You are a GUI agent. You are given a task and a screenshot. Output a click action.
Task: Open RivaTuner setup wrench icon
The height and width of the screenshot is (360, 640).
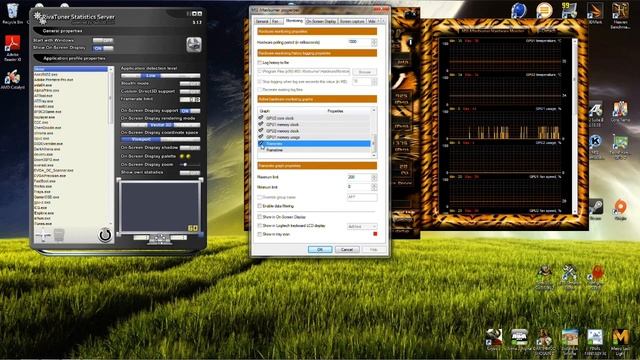pyautogui.click(x=194, y=44)
